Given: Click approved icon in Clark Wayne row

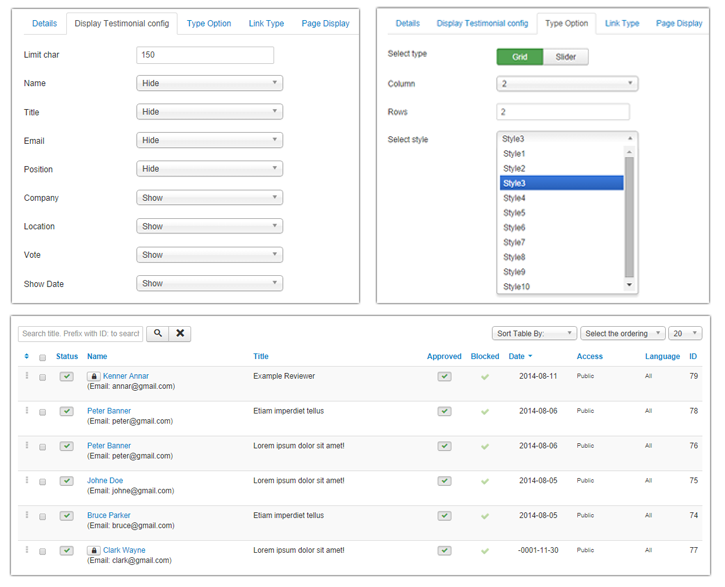Looking at the screenshot, I should [444, 550].
